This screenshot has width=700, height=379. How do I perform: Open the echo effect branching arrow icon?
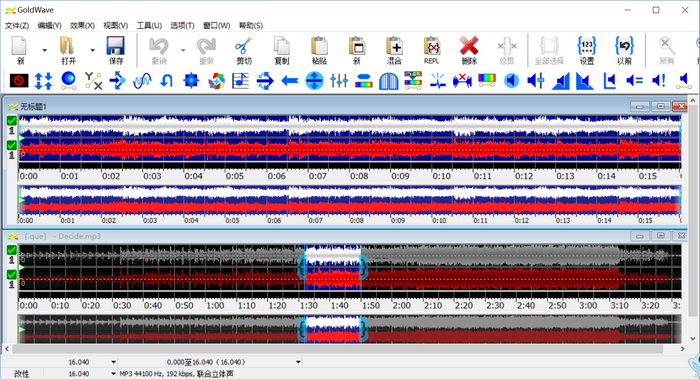117,81
